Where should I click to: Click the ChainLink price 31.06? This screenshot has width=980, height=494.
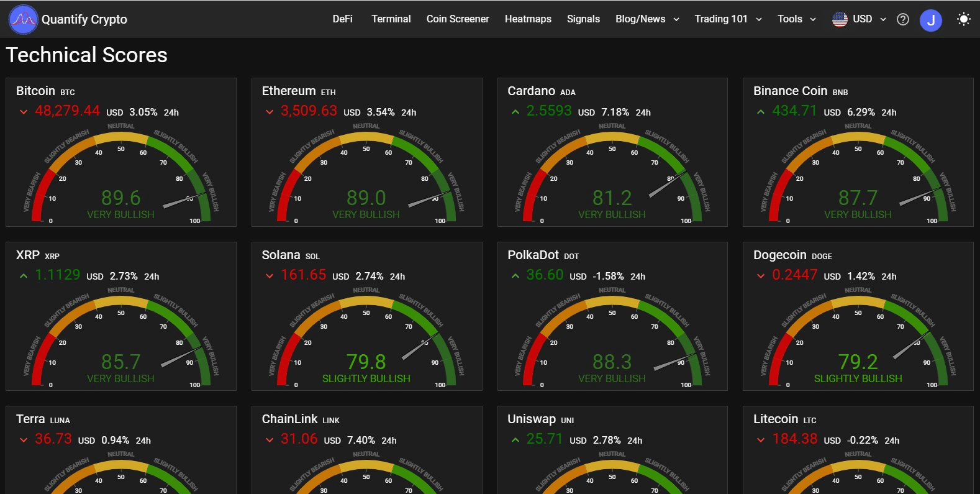pos(299,439)
